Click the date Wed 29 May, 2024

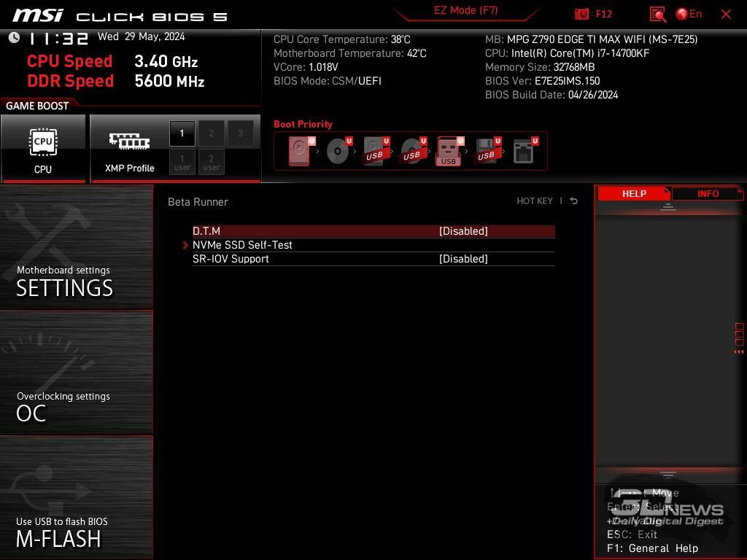(x=142, y=36)
